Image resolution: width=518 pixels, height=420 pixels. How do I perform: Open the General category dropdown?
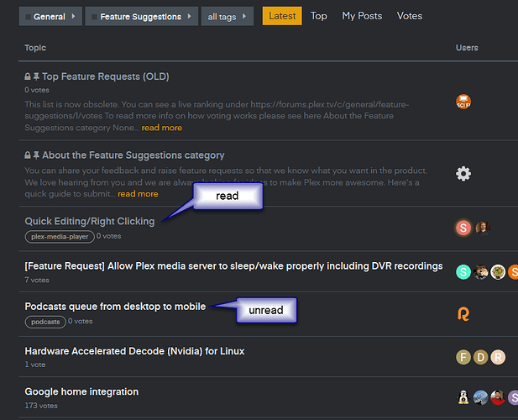coord(50,16)
